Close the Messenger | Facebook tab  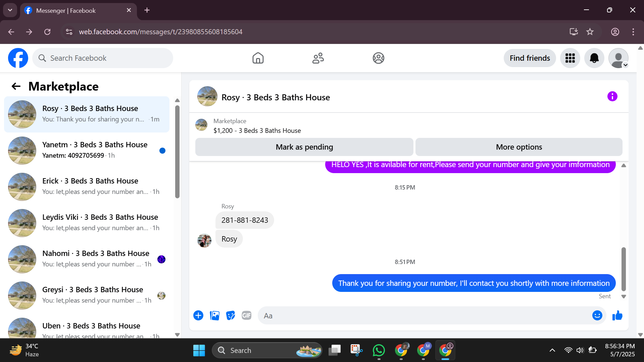tap(129, 10)
